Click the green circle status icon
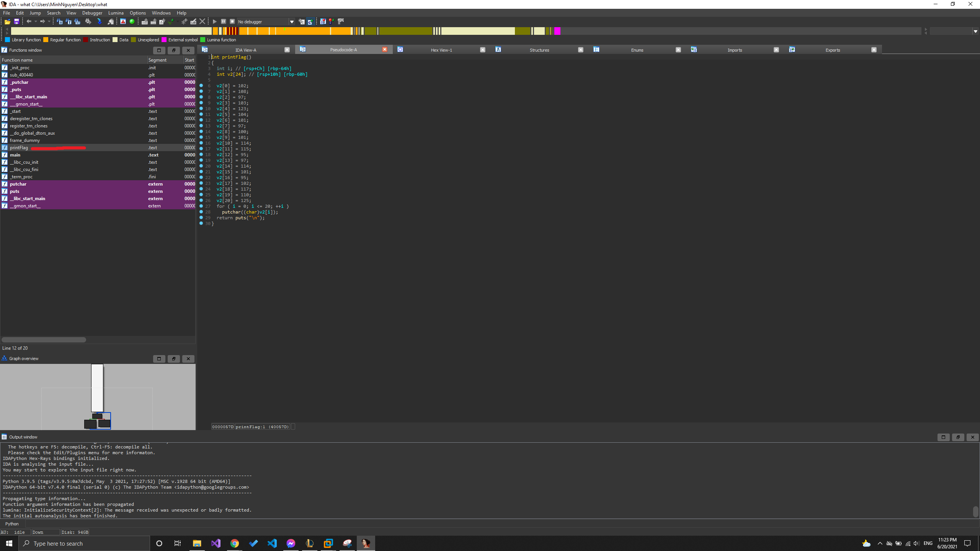 (x=132, y=22)
